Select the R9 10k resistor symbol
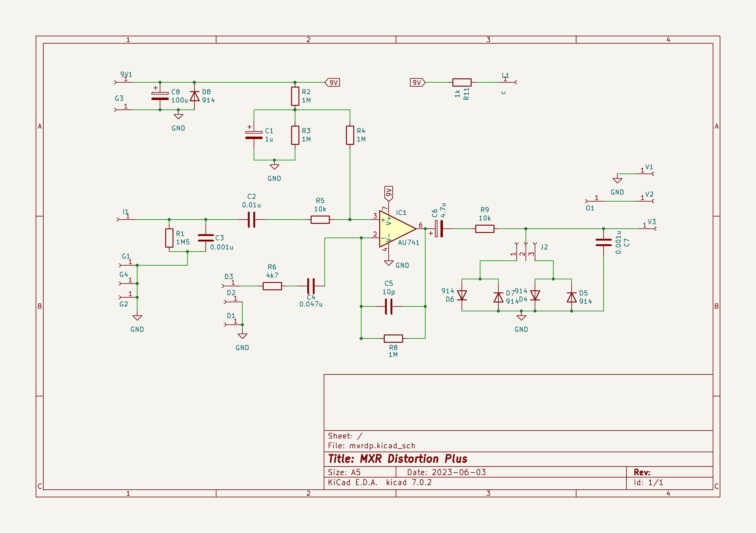Screen dimensions: 756x533 pos(485,229)
